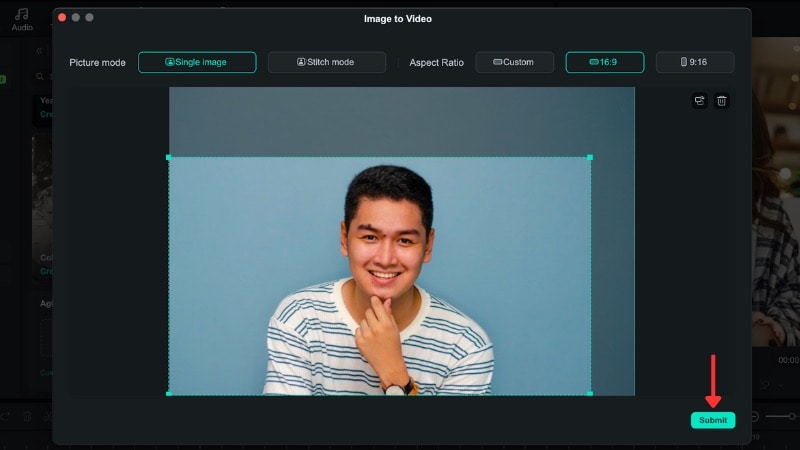Open the Audio tab in background window
This screenshot has height=450, width=800.
pyautogui.click(x=22, y=19)
